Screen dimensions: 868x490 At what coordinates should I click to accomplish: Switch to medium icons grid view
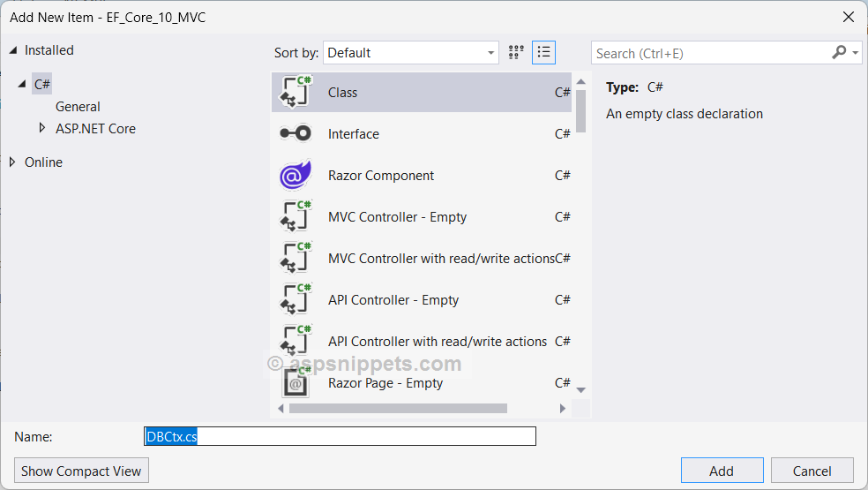point(516,53)
